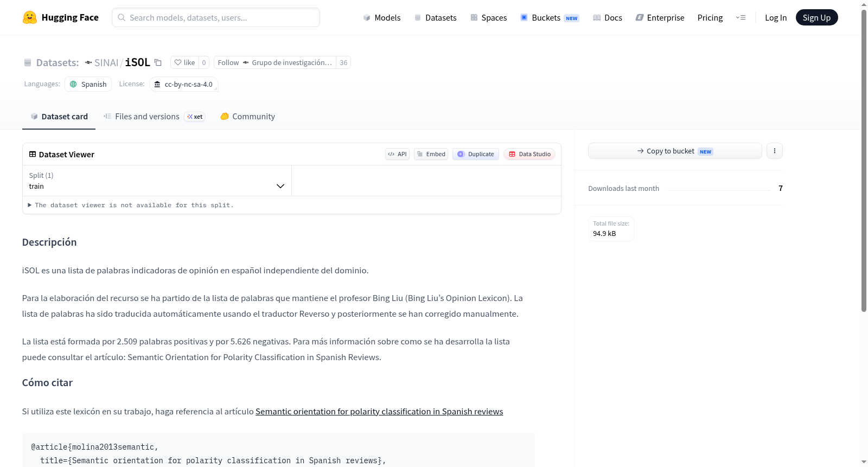Open Buckets in top navigation
The height and width of the screenshot is (467, 868).
[550, 18]
